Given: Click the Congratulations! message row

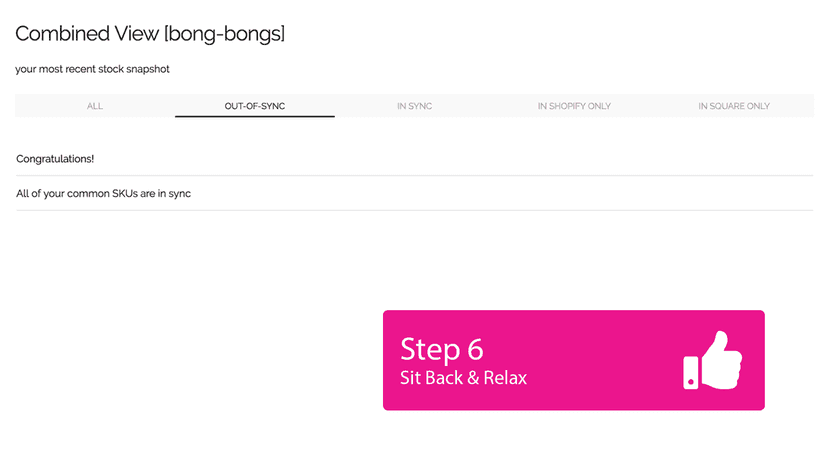Looking at the screenshot, I should point(415,159).
